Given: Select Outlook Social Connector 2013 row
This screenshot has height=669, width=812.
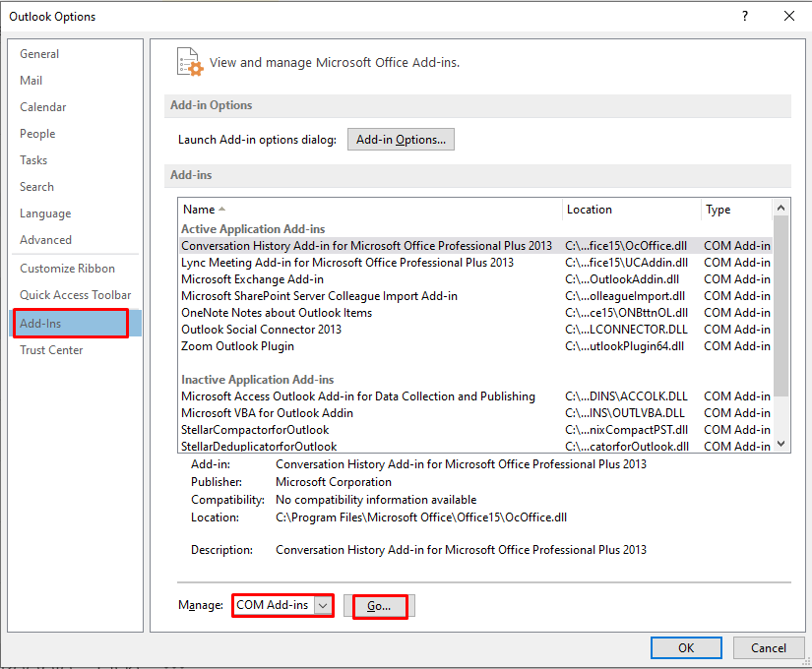Looking at the screenshot, I should tap(475, 330).
